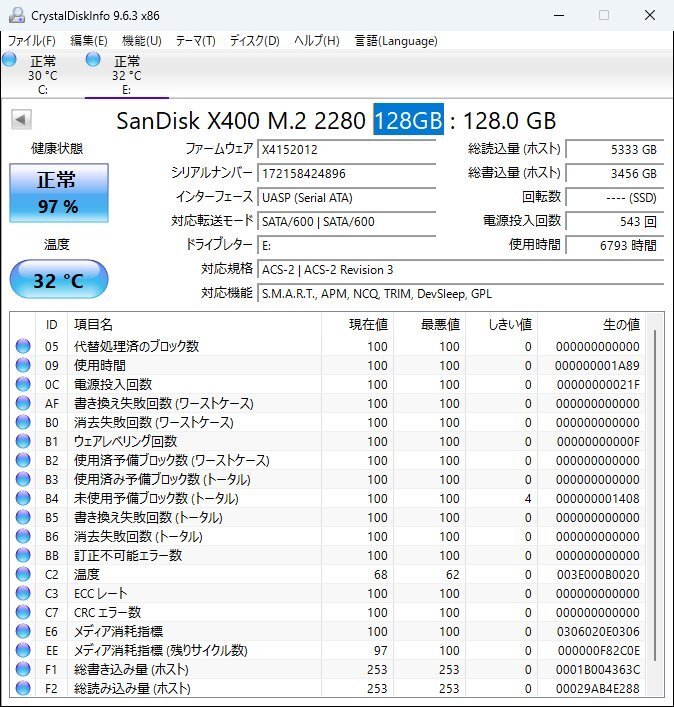This screenshot has height=707, width=674.
Task: Click transfer mode field SATA/600 | SATA/600
Action: click(347, 221)
